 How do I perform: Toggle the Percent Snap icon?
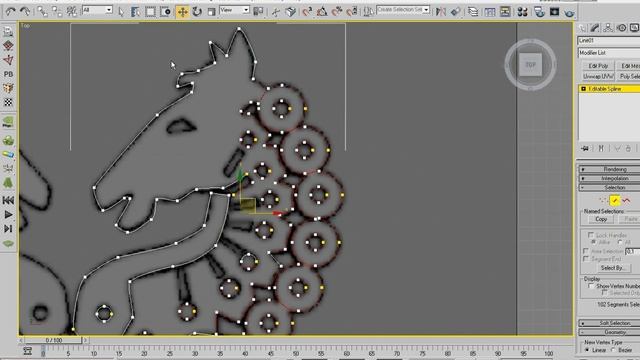[x=337, y=12]
